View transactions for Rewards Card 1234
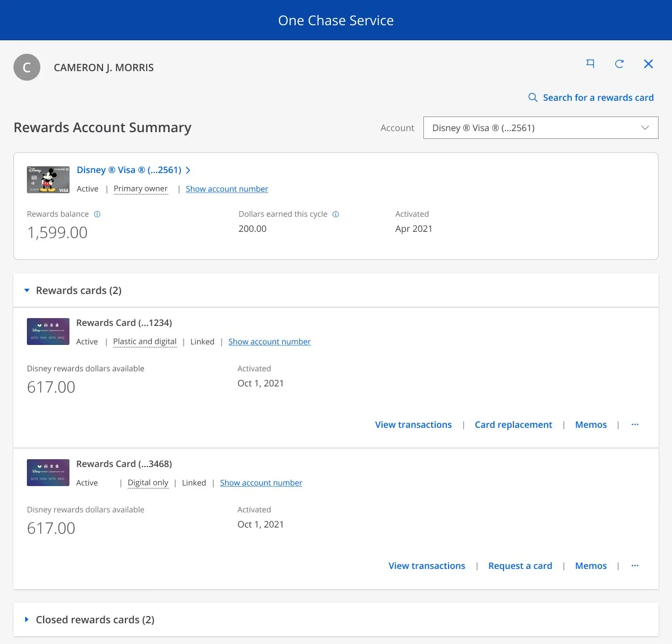Viewport: 672px width, 644px height. click(x=413, y=424)
